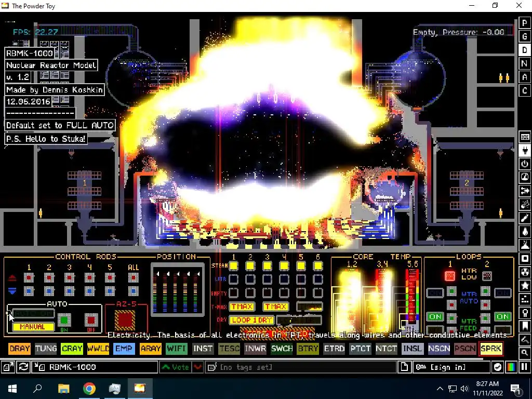The width and height of the screenshot is (532, 399).
Task: Open the C console option
Action: [x=525, y=90]
